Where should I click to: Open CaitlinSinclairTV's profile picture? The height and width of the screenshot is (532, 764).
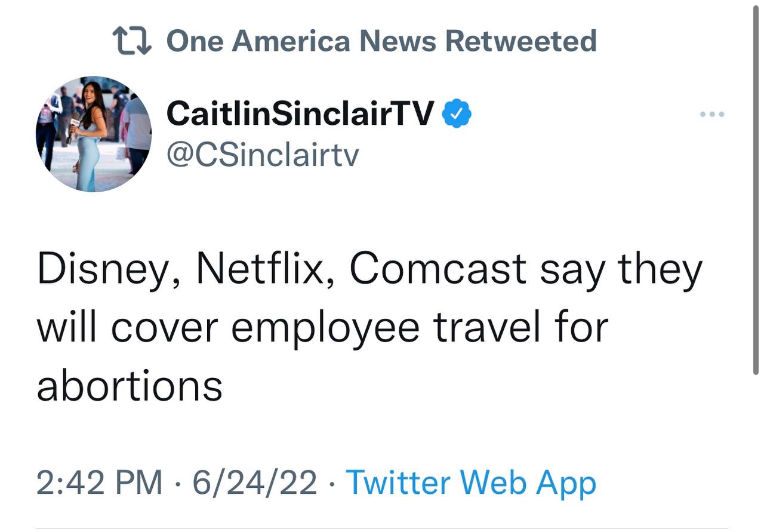point(94,134)
